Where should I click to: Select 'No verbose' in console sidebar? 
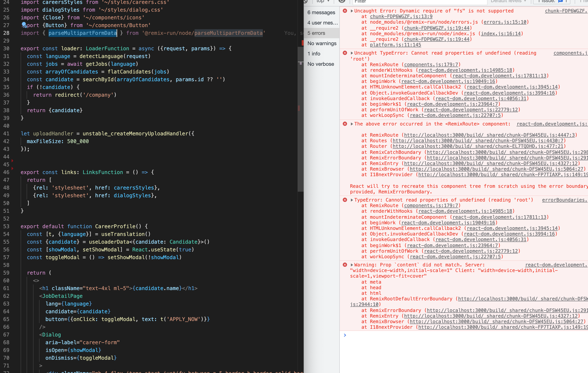pyautogui.click(x=321, y=64)
